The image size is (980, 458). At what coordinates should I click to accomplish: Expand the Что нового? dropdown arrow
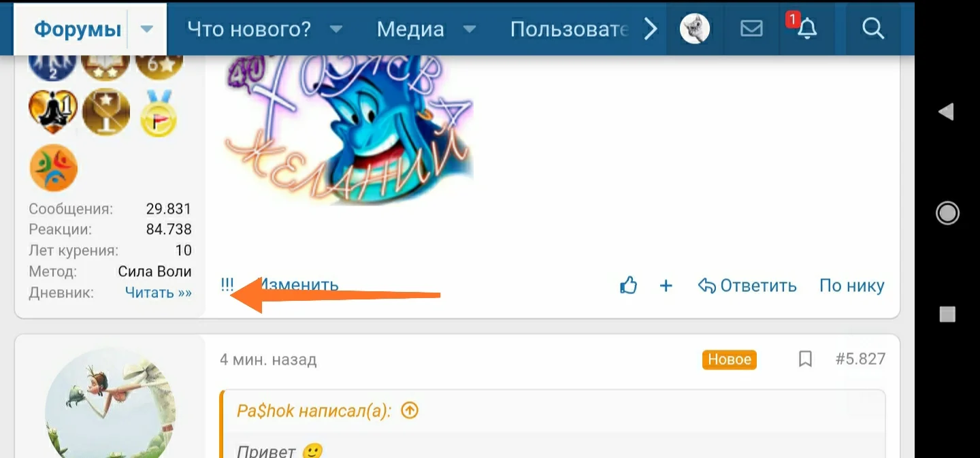click(336, 29)
